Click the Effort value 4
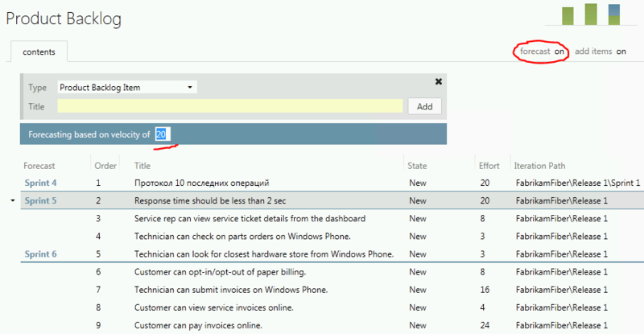Image resolution: width=644 pixels, height=334 pixels. point(482,307)
